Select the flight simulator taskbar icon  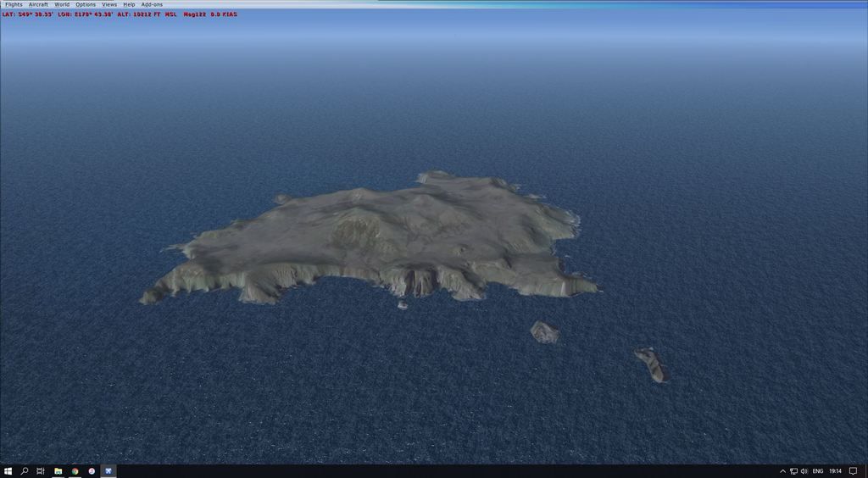click(108, 471)
